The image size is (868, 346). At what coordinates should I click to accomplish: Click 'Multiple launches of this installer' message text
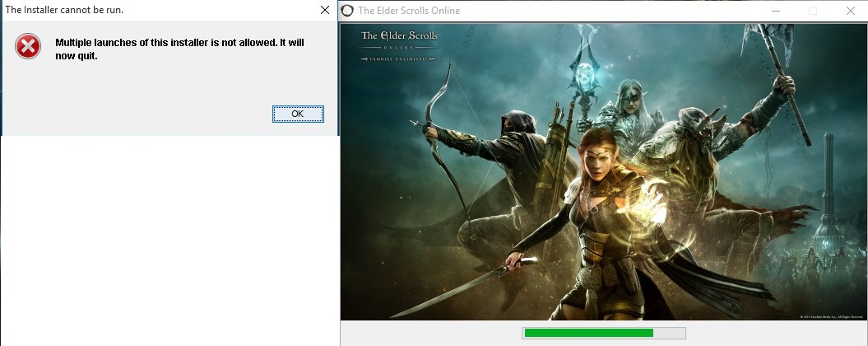pos(179,49)
